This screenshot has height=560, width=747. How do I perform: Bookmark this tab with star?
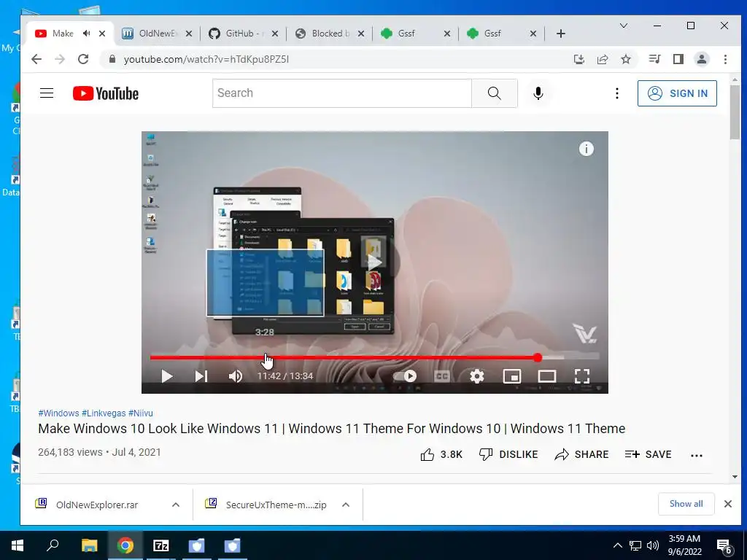[626, 59]
